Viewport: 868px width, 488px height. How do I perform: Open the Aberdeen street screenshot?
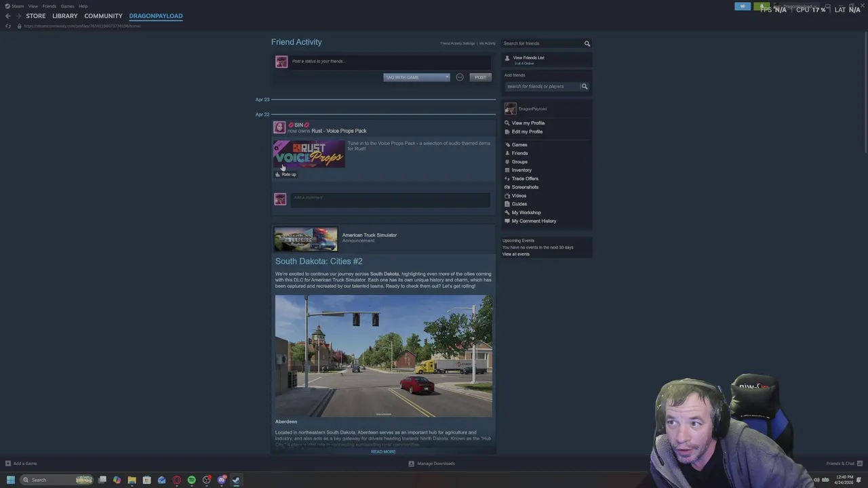384,356
